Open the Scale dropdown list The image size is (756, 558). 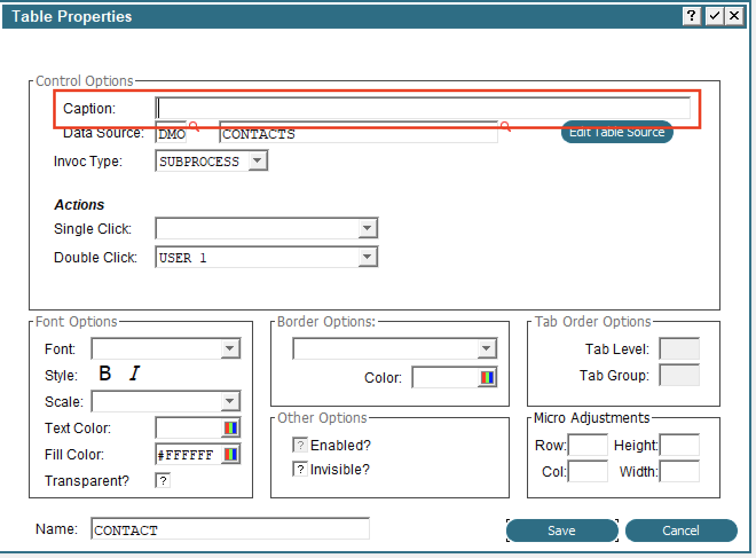tap(230, 401)
